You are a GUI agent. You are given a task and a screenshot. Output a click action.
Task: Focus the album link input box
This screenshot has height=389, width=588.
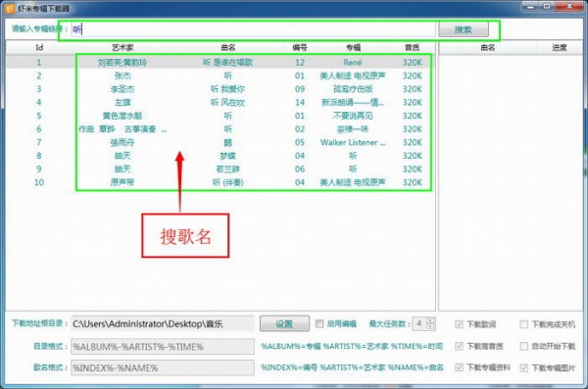253,29
